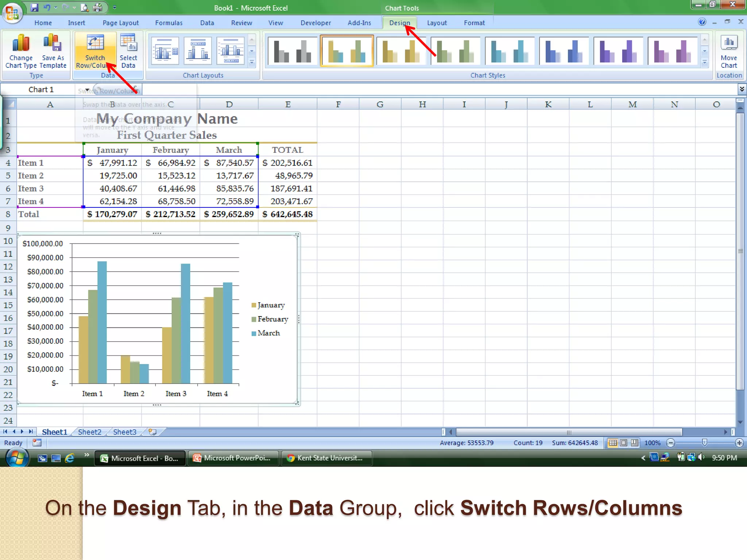Click Save As Template button
Viewport: 747px width, 560px height.
pyautogui.click(x=53, y=51)
